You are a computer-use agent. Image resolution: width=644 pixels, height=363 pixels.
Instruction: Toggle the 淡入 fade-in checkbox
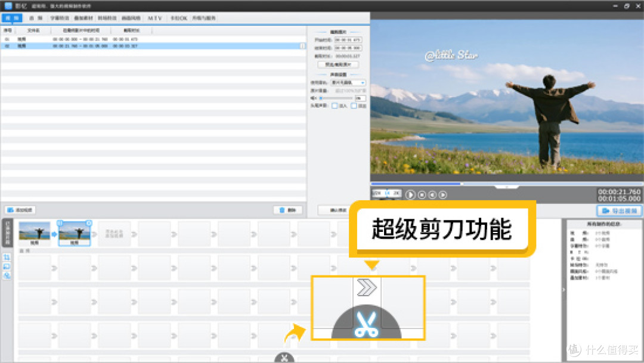(x=335, y=106)
